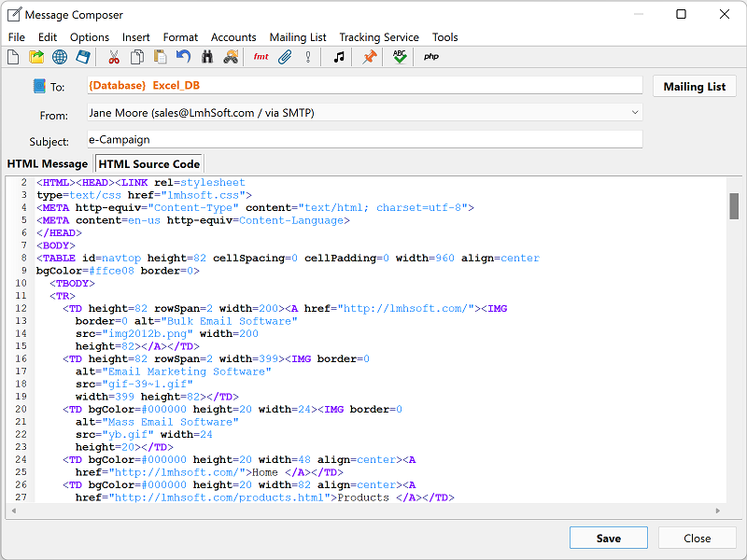This screenshot has width=747, height=560.
Task: Open the Tools menu
Action: coord(445,37)
